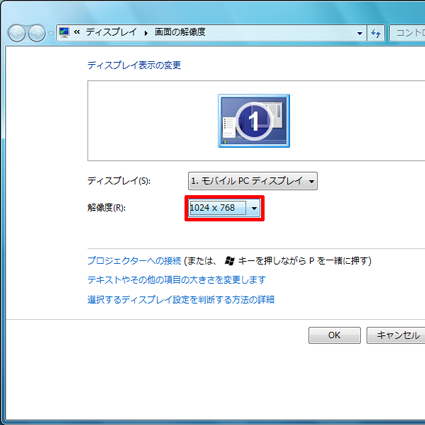Open the ディスプレイ(S) dropdown
The image size is (425, 425).
(x=253, y=181)
